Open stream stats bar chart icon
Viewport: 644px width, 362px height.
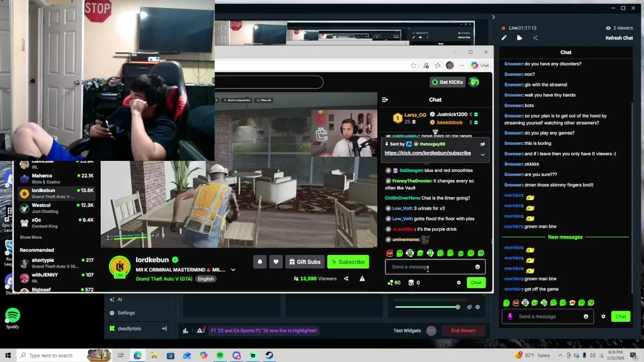(x=185, y=331)
